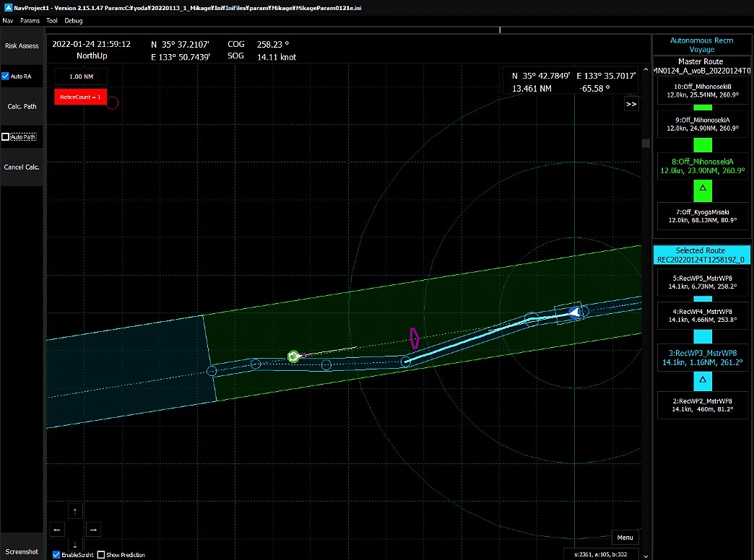This screenshot has height=560, width=754.
Task: Click the red circle notice indicator
Action: pos(113,103)
